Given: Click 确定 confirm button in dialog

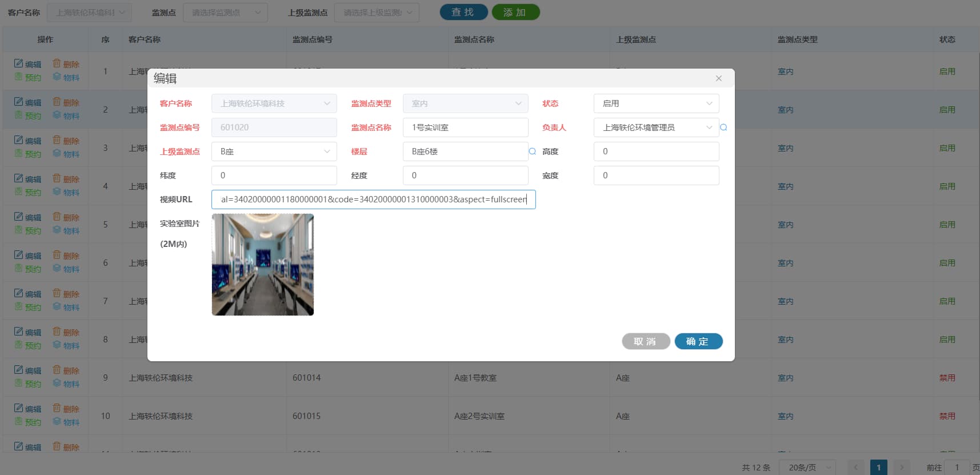Looking at the screenshot, I should pyautogui.click(x=698, y=341).
